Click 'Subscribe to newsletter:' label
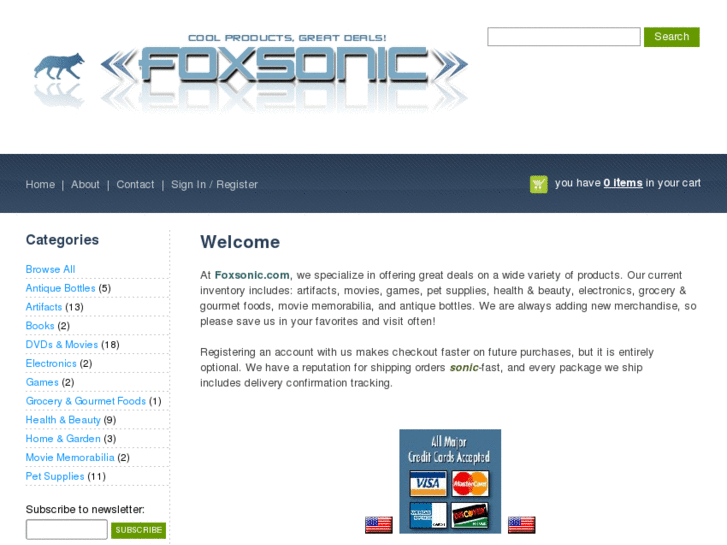The width and height of the screenshot is (727, 545). (x=85, y=509)
